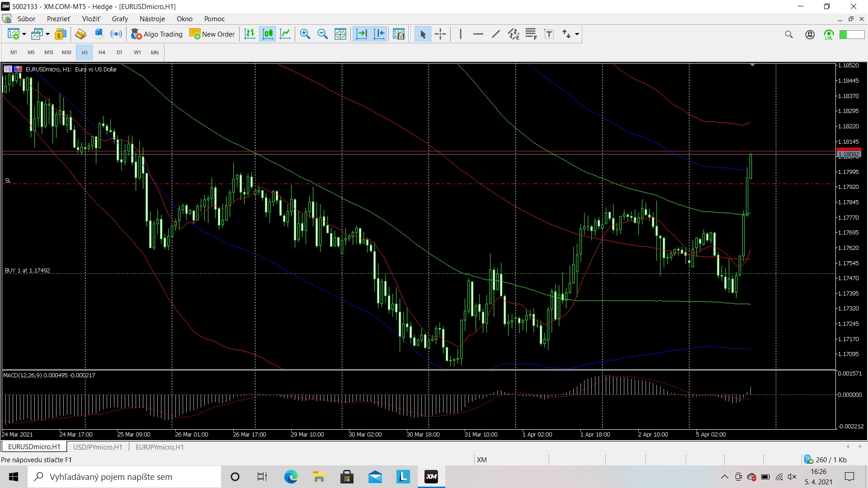Open the Market Watch symbols icon
868x488 pixels.
(61, 34)
